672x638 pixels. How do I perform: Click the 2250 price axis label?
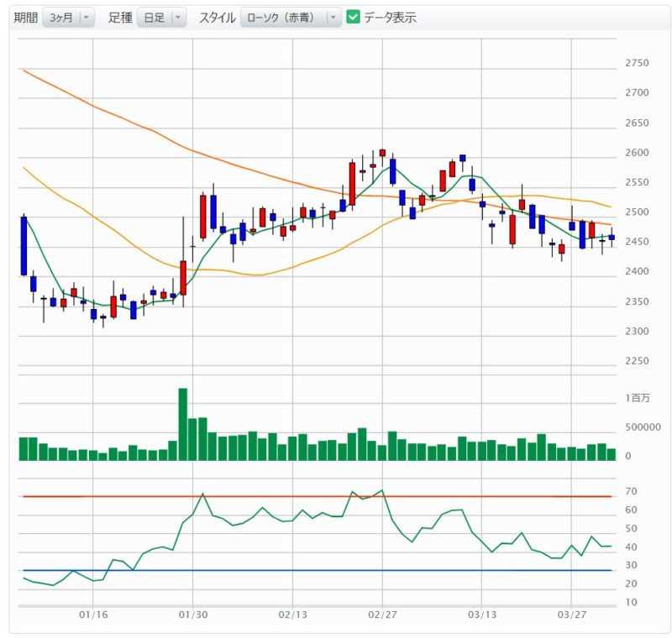coord(637,361)
